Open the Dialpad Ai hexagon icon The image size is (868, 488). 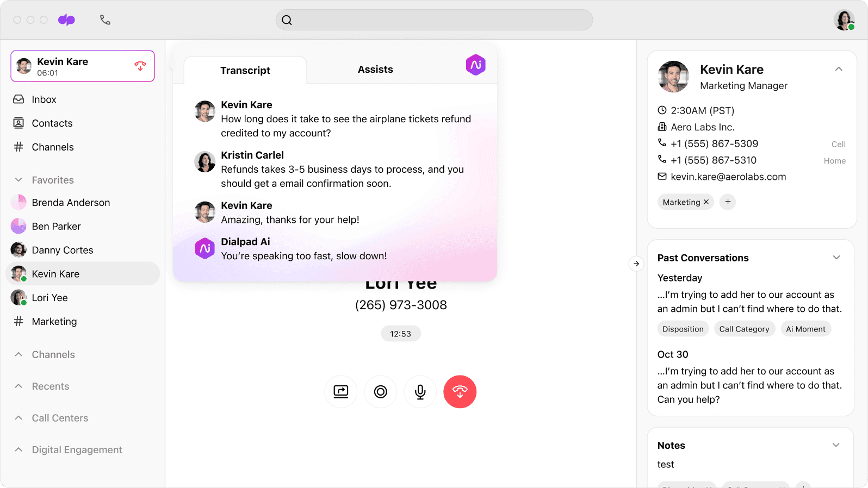point(475,65)
